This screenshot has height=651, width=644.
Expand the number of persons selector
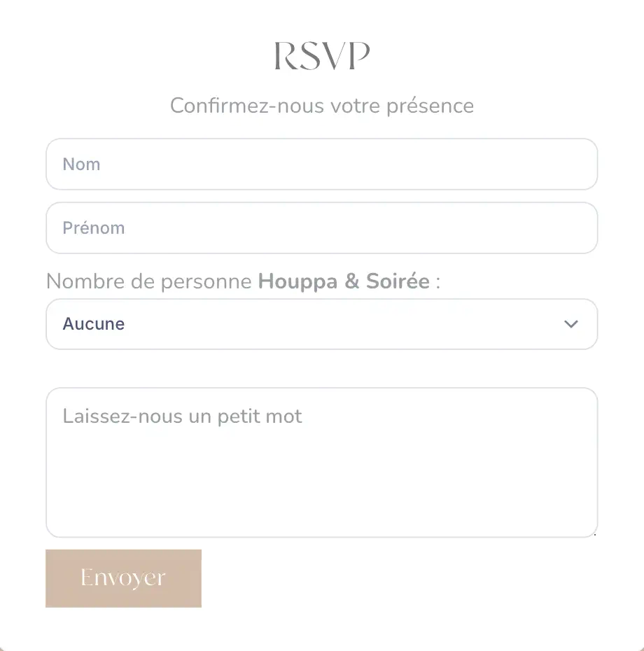point(321,324)
